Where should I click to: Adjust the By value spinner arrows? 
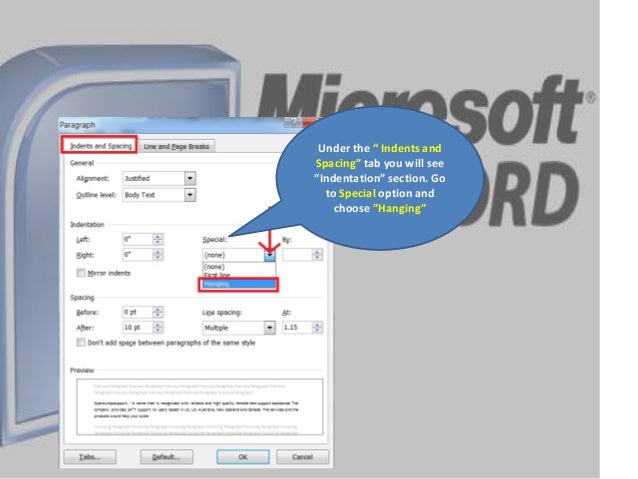click(317, 255)
